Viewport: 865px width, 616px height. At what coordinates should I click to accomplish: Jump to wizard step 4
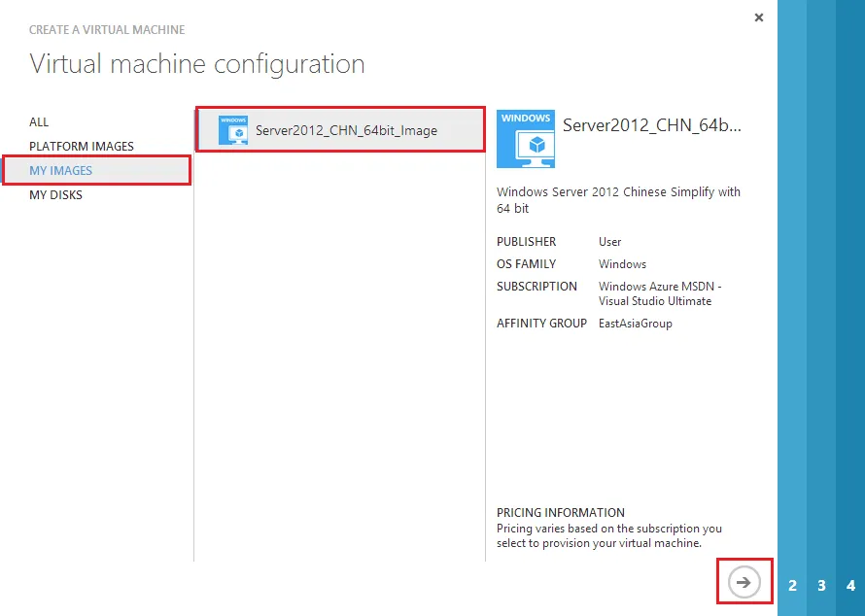(850, 585)
